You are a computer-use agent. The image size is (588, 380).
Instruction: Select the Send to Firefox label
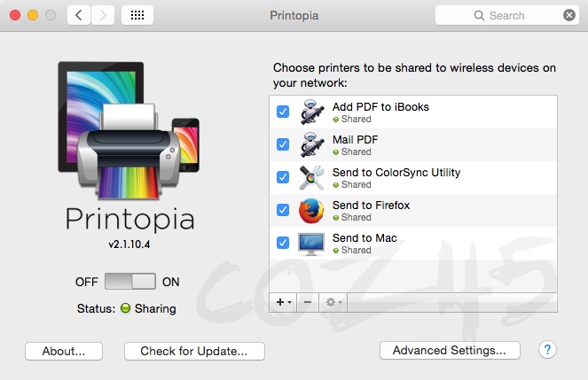371,206
